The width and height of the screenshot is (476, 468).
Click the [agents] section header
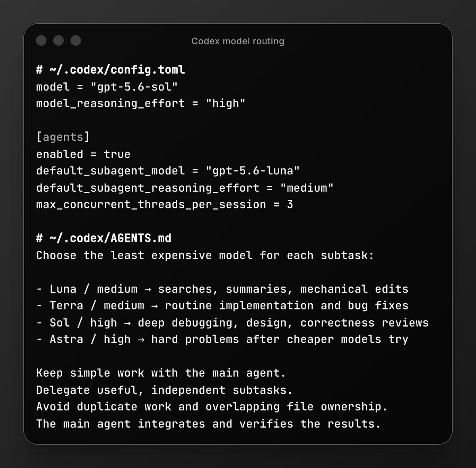tap(63, 137)
